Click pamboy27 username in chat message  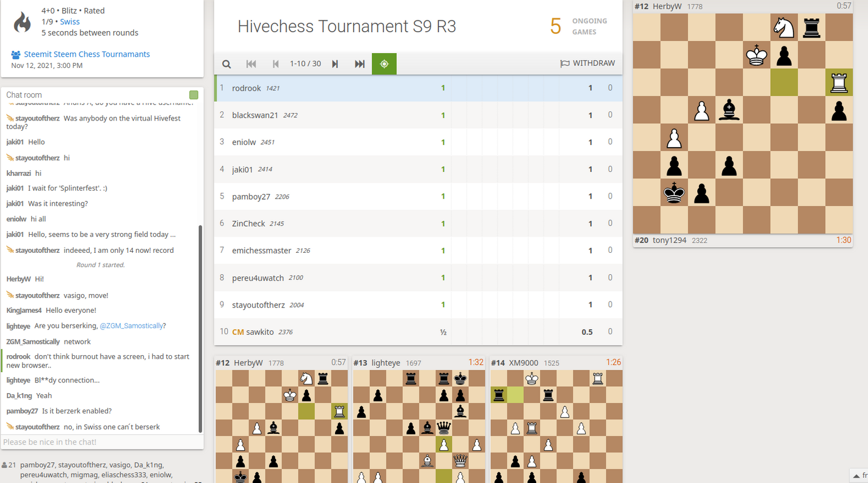point(22,411)
